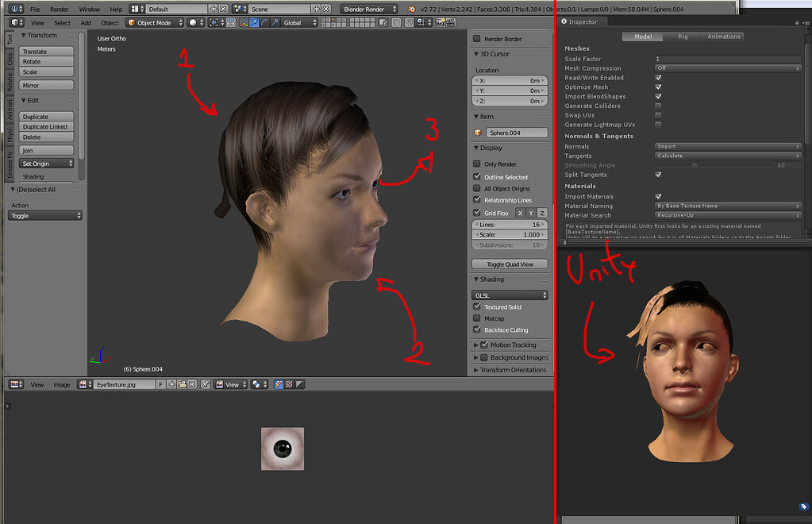This screenshot has height=524, width=812.
Task: Enable the Optimize Mesh checkbox
Action: pos(659,87)
